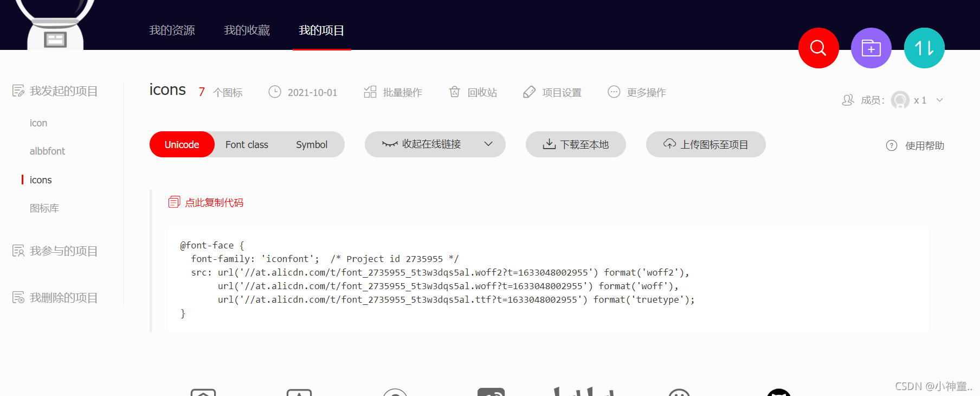
Task: Click the @font-face code line
Action: pyautogui.click(x=212, y=245)
